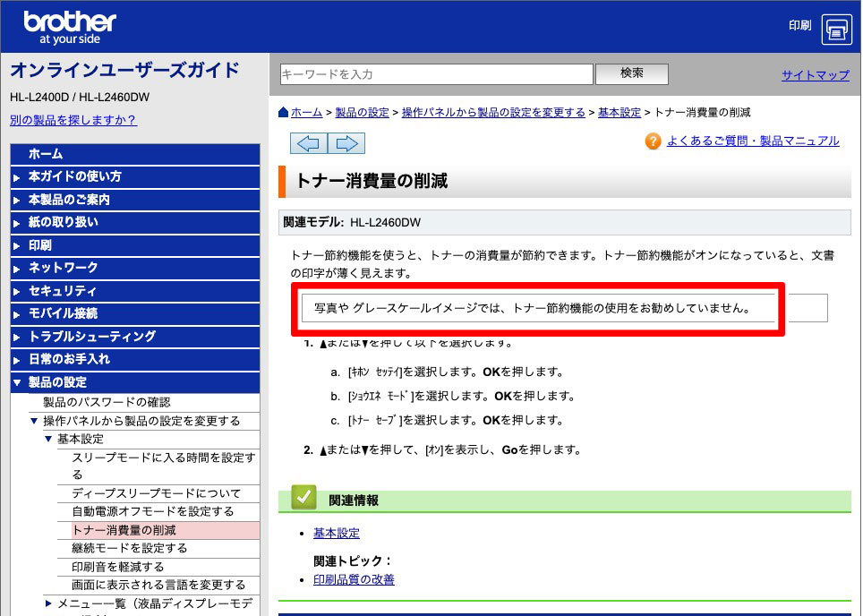Screen dimensions: 863x616
Task: Click the 検索 search button
Action: (x=631, y=73)
